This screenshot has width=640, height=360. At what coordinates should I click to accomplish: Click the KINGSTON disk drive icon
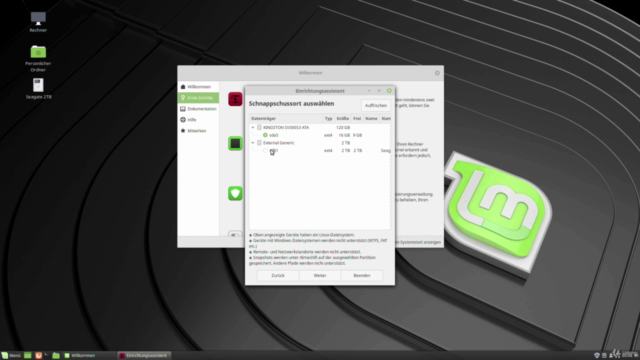click(259, 128)
